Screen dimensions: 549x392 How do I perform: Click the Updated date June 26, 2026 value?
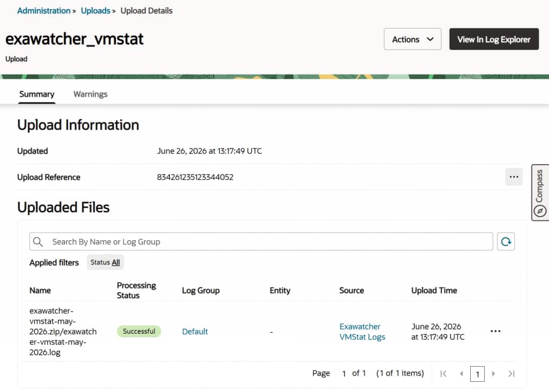(210, 151)
